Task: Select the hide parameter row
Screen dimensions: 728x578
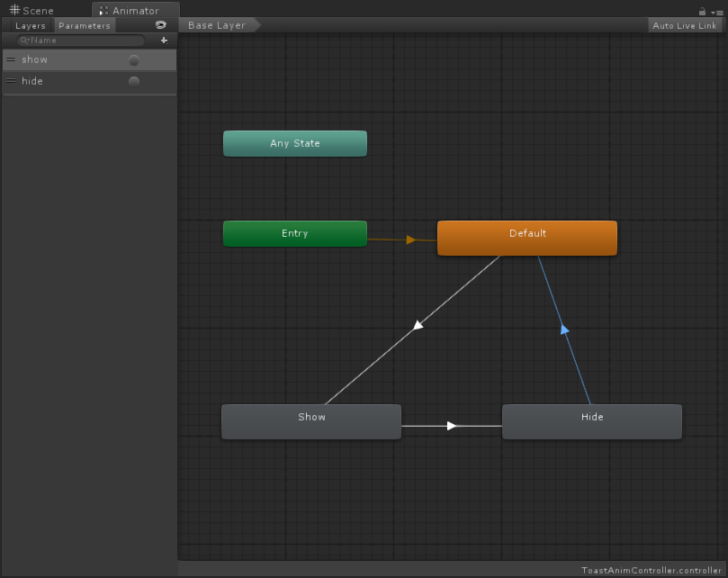Action: tap(89, 81)
